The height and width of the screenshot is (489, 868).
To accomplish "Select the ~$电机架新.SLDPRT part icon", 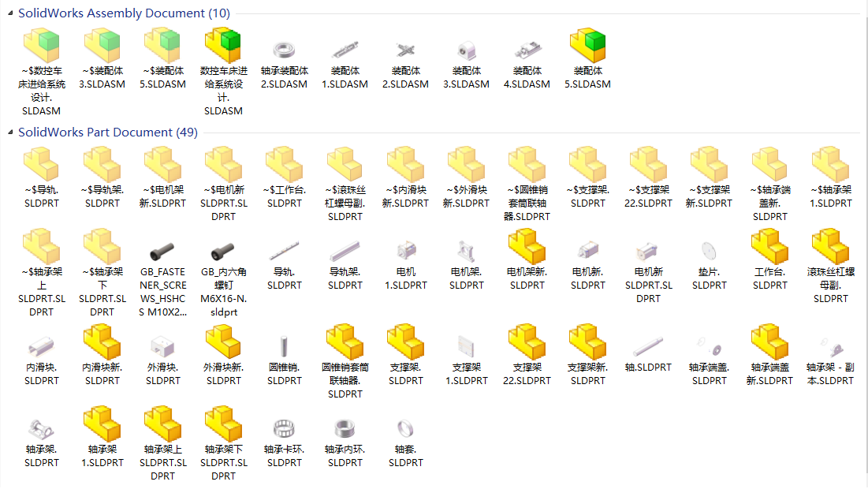I will point(162,164).
